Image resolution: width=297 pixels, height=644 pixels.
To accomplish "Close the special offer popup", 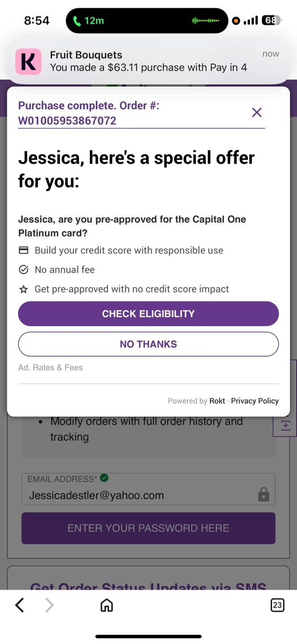I will click(257, 112).
